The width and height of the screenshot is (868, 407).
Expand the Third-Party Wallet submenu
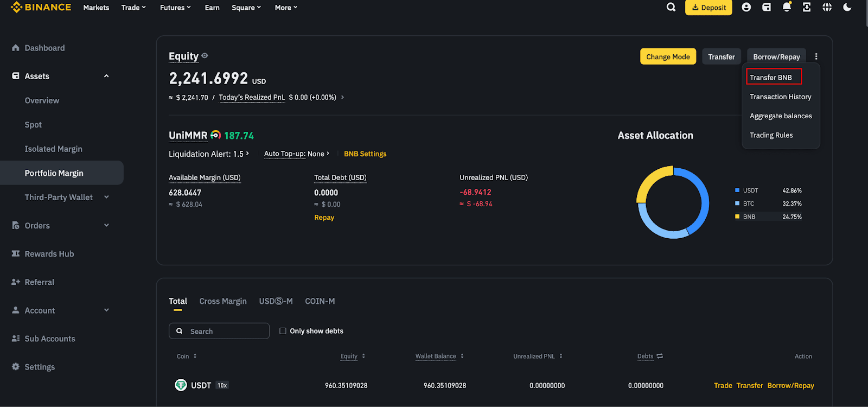point(106,197)
